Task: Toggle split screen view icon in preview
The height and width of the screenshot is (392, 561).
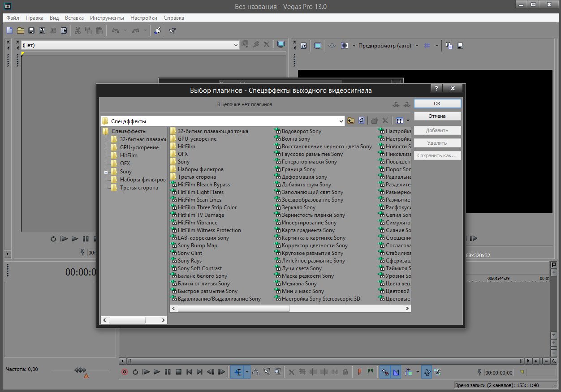Action: pos(345,46)
